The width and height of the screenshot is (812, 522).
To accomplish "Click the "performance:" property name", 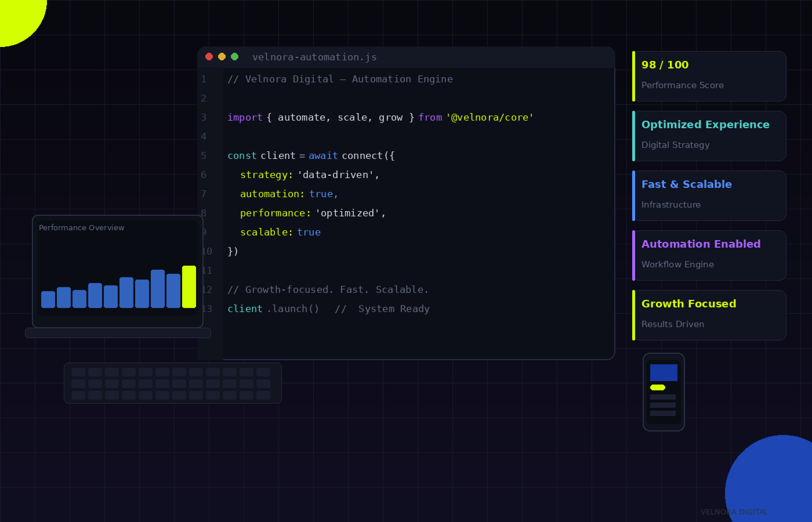I will point(275,213).
